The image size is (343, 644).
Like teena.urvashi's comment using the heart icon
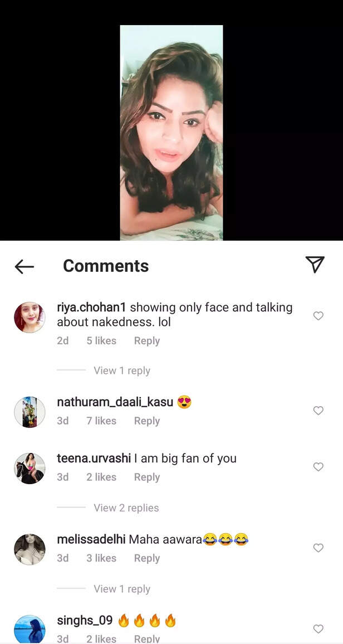tap(318, 466)
